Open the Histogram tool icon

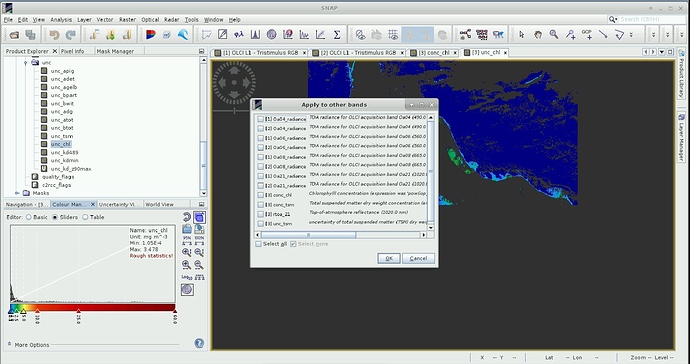click(255, 34)
